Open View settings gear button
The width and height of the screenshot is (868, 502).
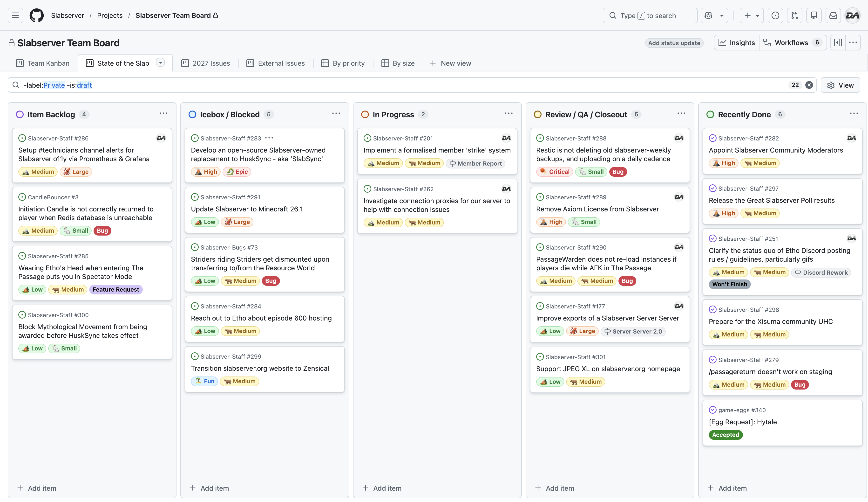click(840, 85)
